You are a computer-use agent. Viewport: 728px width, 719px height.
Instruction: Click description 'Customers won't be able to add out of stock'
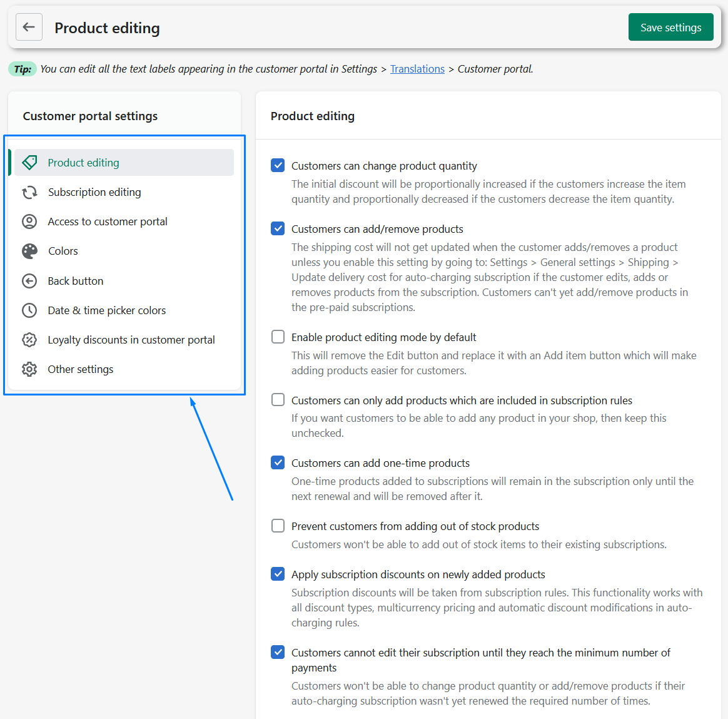coord(478,544)
